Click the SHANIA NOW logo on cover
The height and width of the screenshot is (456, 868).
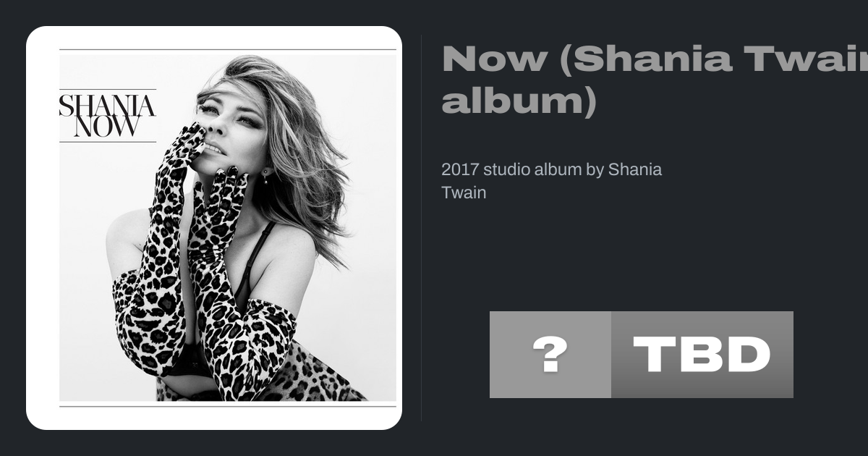pyautogui.click(x=107, y=115)
